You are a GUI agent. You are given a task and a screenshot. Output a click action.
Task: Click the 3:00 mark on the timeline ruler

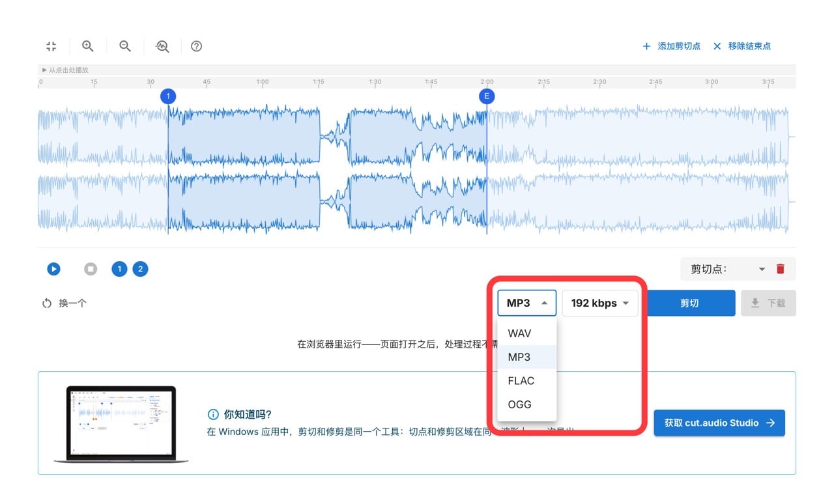[x=712, y=82]
